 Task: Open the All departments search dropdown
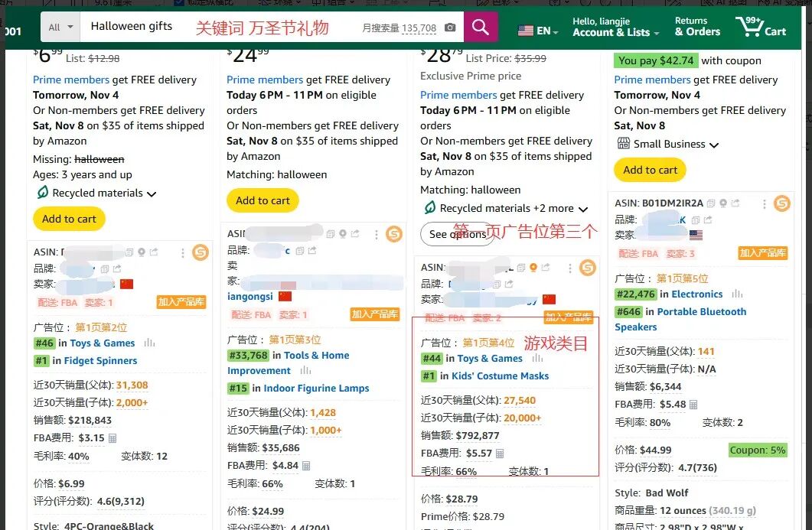click(60, 27)
